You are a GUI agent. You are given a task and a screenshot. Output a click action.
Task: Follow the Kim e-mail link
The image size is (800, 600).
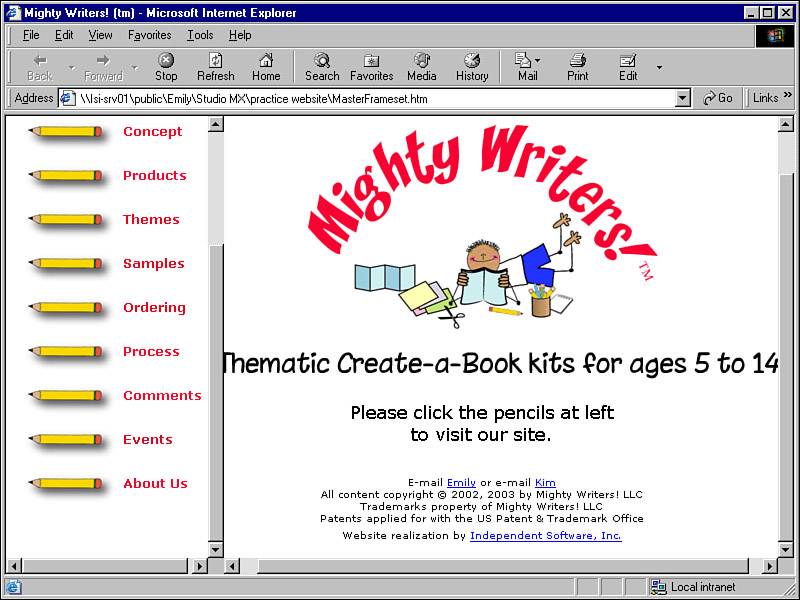pos(545,483)
